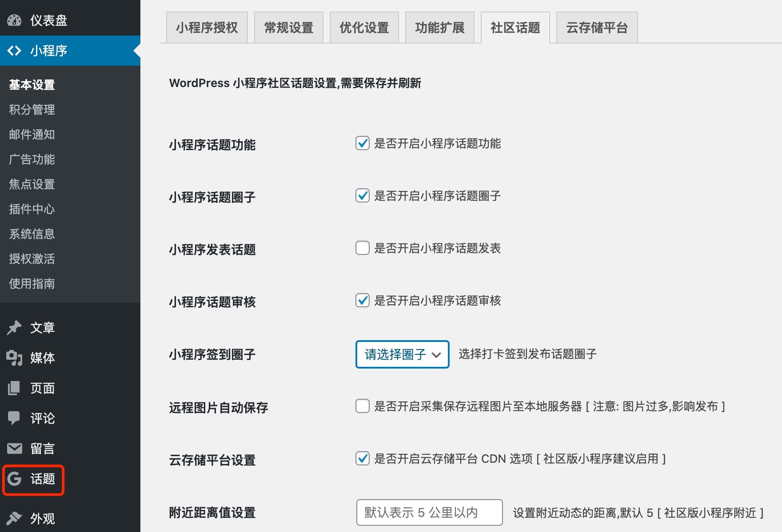
Task: Click the pages icon next to 页面
Action: (14, 388)
